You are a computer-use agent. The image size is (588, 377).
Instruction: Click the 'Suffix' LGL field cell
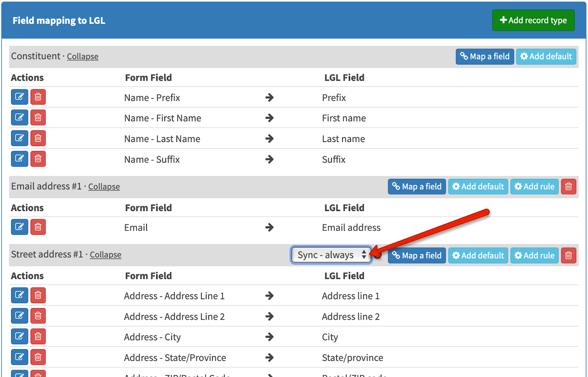click(334, 159)
